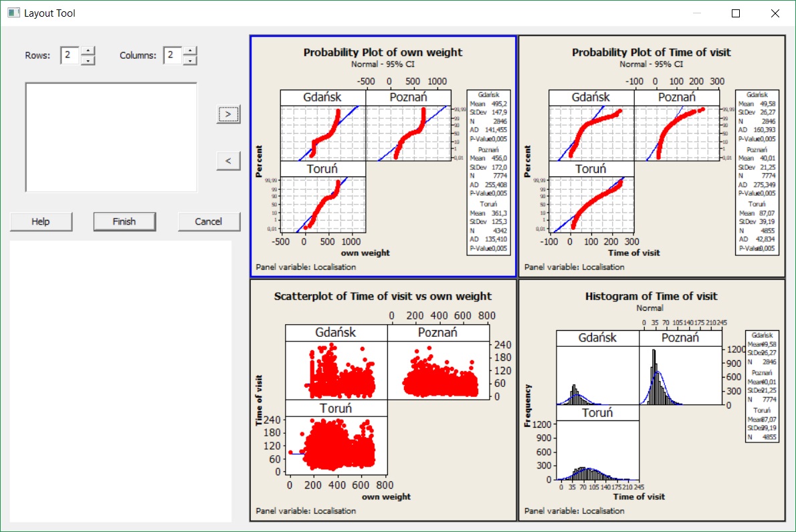The image size is (796, 532).
Task: Maximize the Layout Tool window
Action: [x=736, y=13]
